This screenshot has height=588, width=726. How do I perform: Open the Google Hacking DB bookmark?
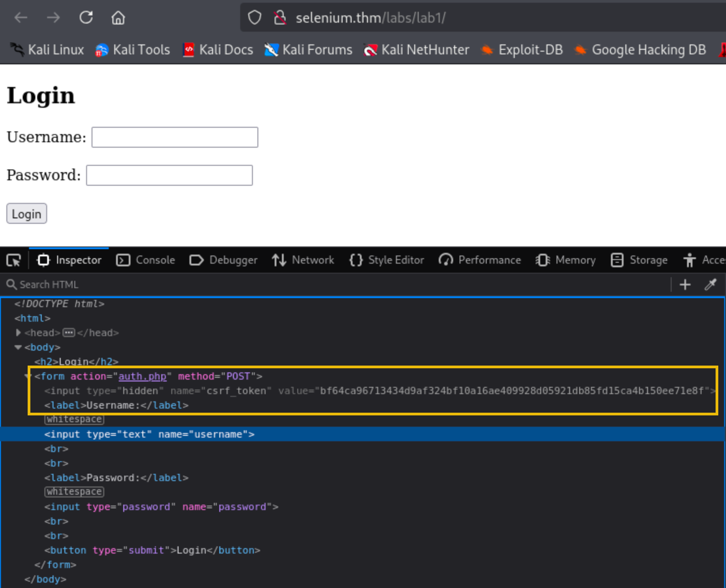tap(640, 50)
